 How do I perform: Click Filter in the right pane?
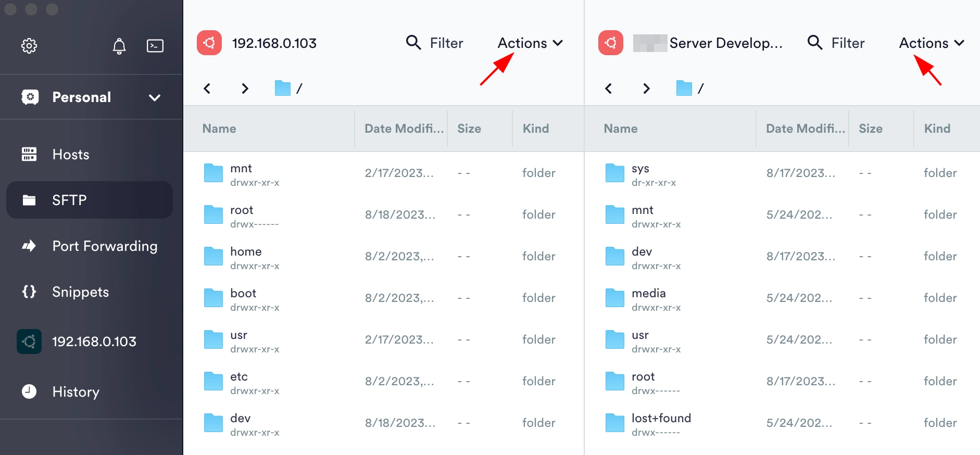pos(836,43)
